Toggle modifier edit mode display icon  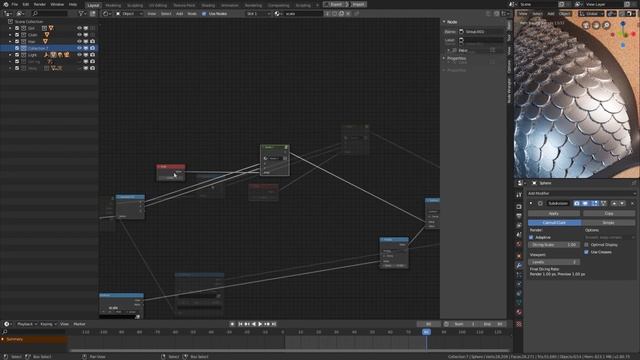click(x=595, y=203)
